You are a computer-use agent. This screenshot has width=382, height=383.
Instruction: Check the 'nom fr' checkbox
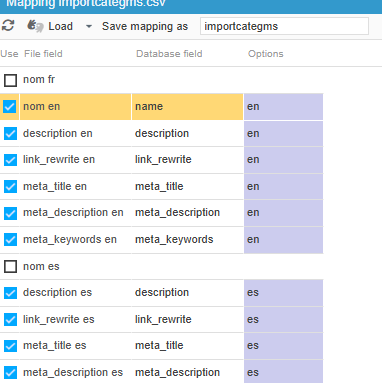(10, 80)
